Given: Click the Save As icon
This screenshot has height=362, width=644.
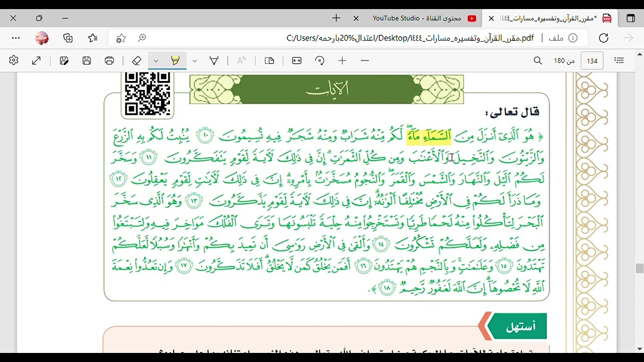Looking at the screenshot, I should pos(64,60).
